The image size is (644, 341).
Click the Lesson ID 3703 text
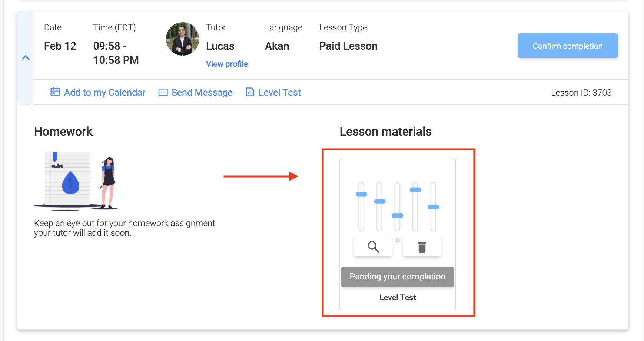point(581,93)
